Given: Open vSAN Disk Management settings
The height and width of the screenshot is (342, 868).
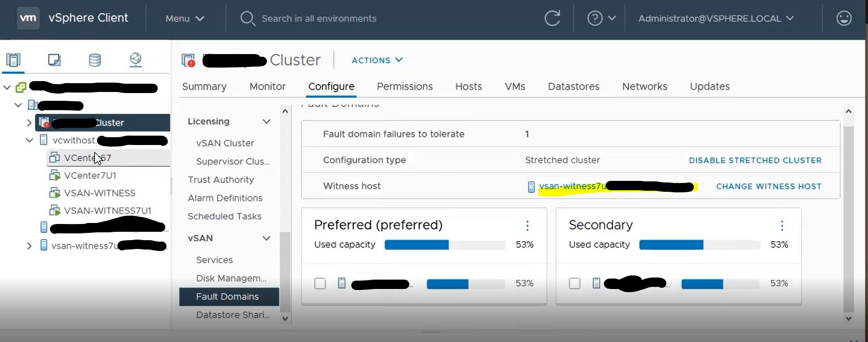Looking at the screenshot, I should (231, 278).
